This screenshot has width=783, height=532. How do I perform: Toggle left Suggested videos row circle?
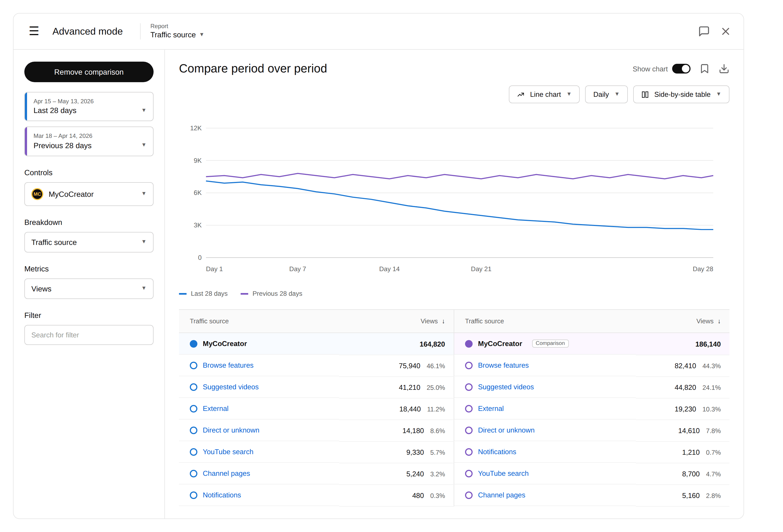coord(193,387)
